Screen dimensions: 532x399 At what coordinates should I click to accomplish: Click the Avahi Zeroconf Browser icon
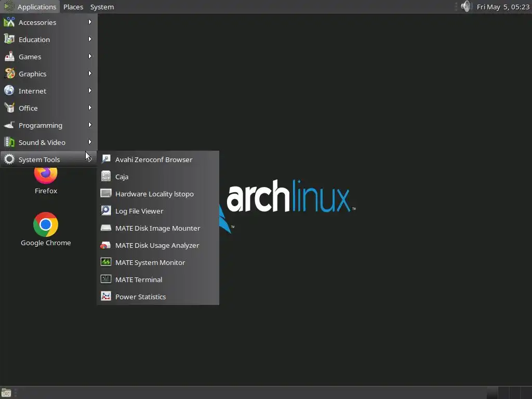(x=106, y=159)
